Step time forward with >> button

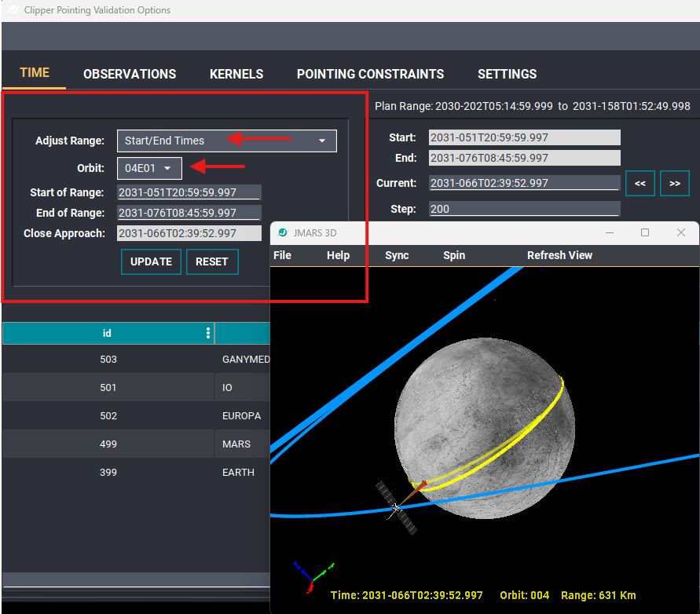[675, 184]
